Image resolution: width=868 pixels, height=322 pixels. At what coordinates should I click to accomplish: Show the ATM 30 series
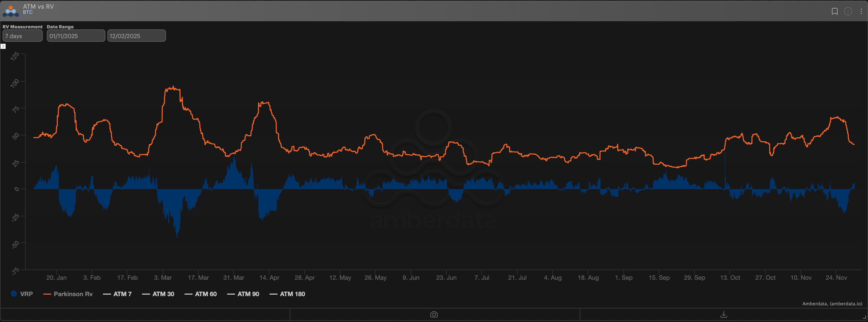[163, 294]
